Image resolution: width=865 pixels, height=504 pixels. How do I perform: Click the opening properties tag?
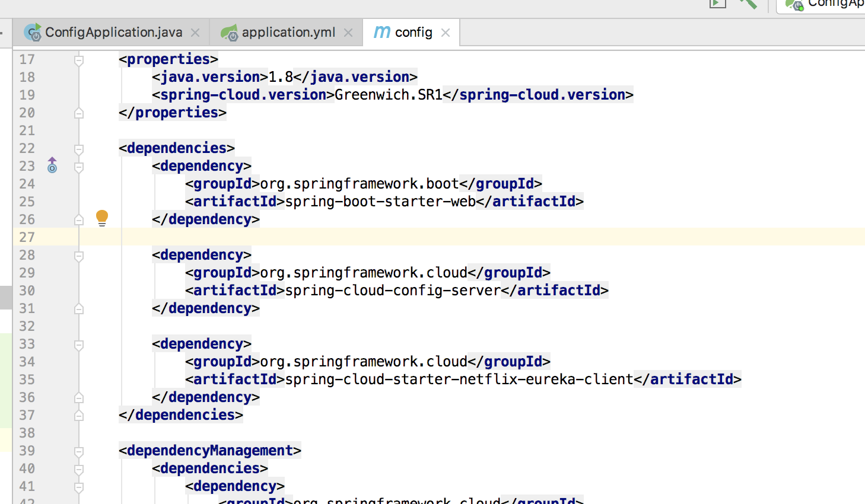coord(168,59)
